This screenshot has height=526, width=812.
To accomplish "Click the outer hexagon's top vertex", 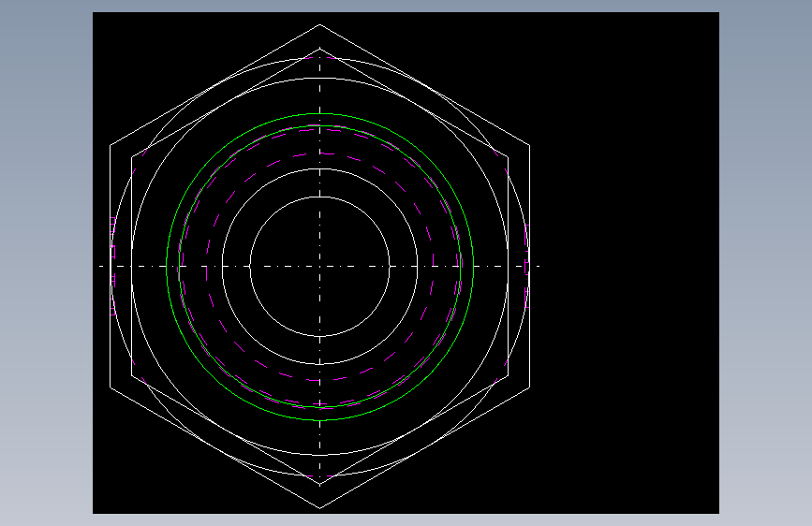I will [319, 24].
